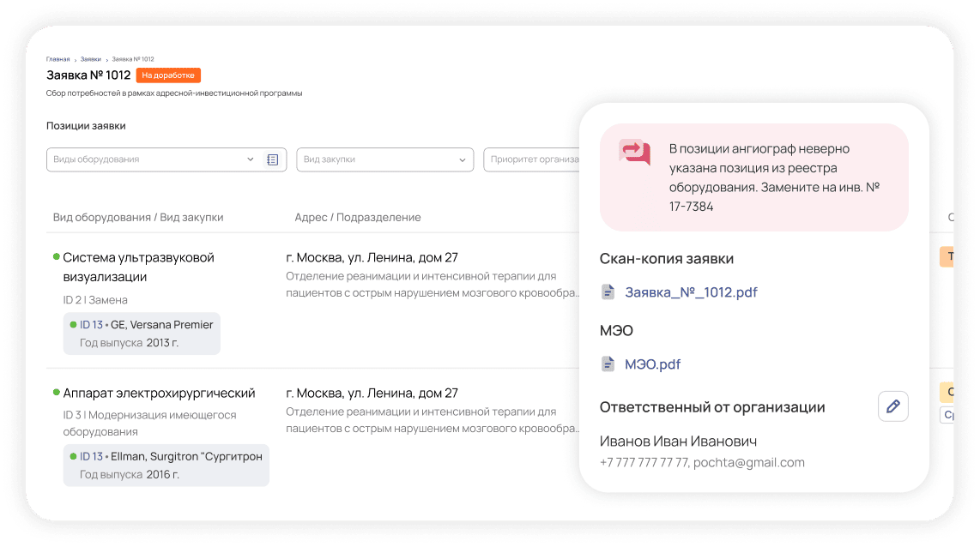The width and height of the screenshot is (980, 547).
Task: Click the GE, Versana Premier equipment card
Action: [x=142, y=334]
